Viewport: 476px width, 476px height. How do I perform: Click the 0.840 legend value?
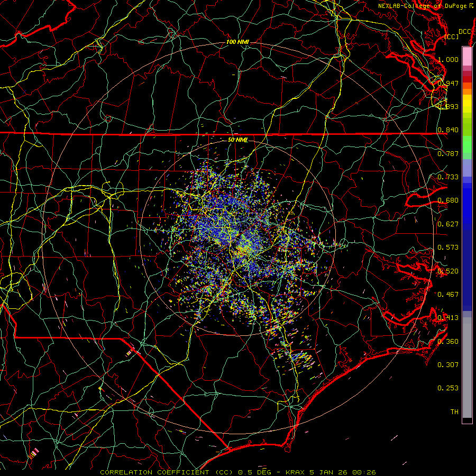[x=448, y=130]
